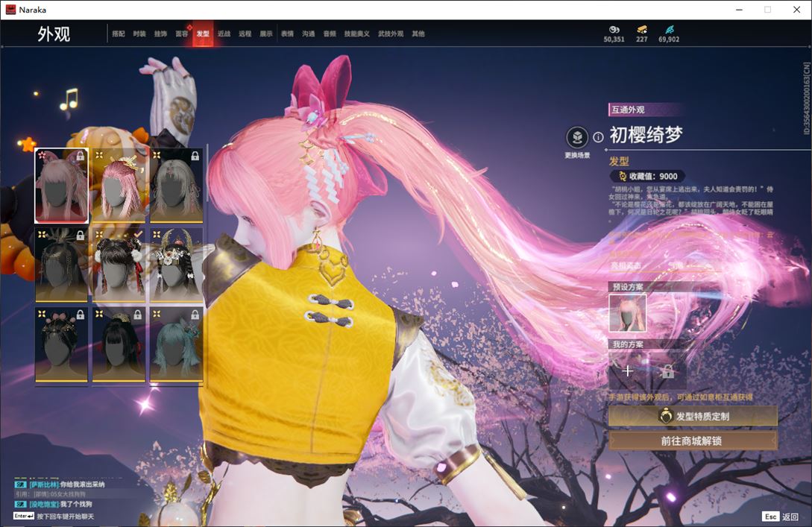812x527 pixels.
Task: Go to the 面容 tab
Action: point(182,34)
